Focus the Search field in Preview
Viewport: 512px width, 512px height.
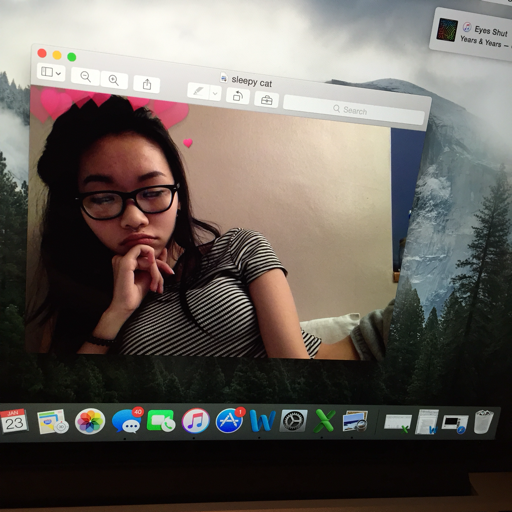[354, 110]
